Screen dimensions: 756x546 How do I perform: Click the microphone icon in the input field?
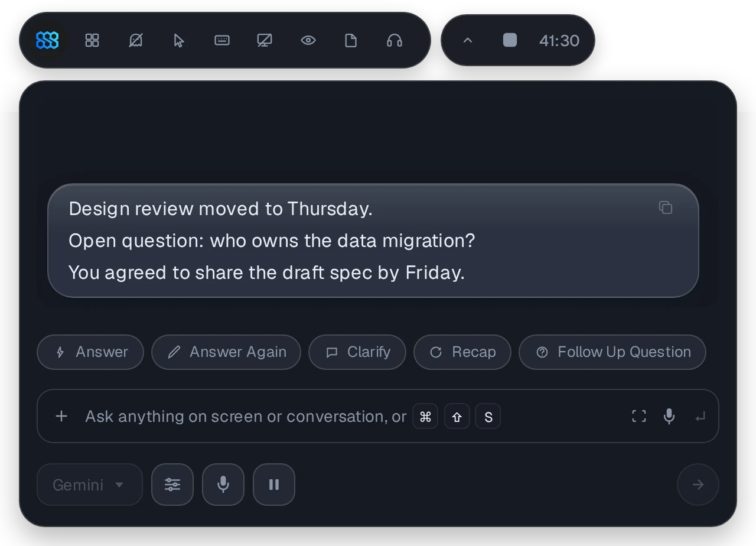tap(669, 416)
